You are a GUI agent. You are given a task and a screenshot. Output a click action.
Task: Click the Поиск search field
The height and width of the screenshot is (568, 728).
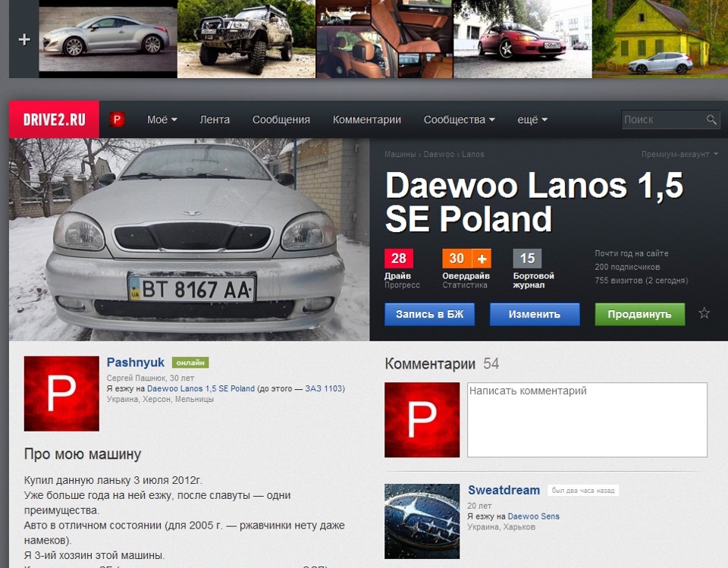pos(663,120)
